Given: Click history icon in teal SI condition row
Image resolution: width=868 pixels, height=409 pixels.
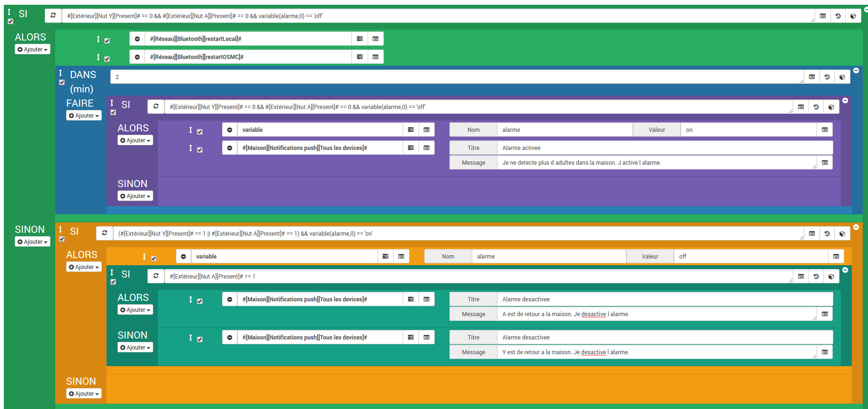Looking at the screenshot, I should (816, 276).
